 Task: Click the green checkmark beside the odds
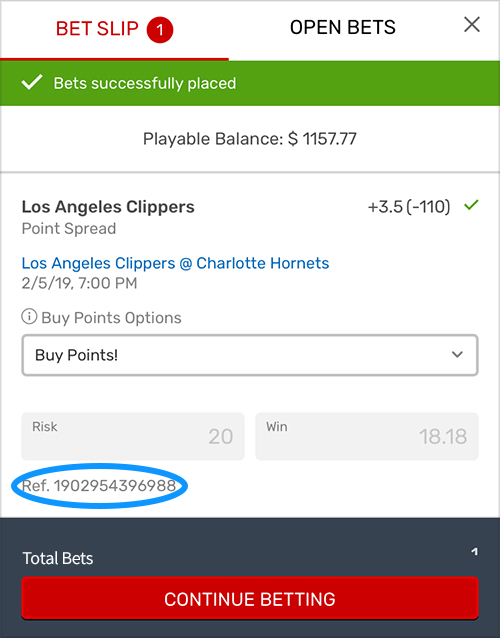[471, 205]
